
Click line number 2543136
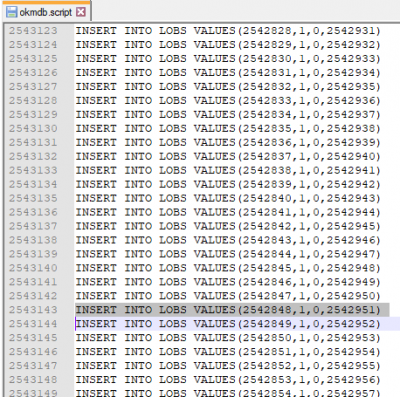(33, 212)
